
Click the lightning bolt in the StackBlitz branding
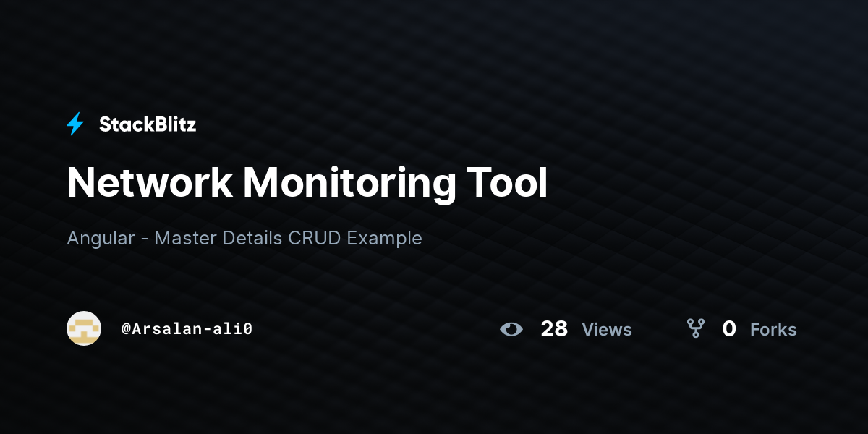pos(75,124)
